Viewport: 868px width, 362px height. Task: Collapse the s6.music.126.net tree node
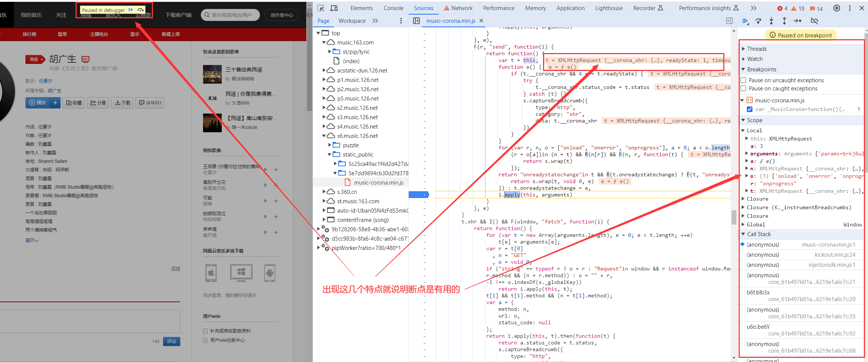324,136
